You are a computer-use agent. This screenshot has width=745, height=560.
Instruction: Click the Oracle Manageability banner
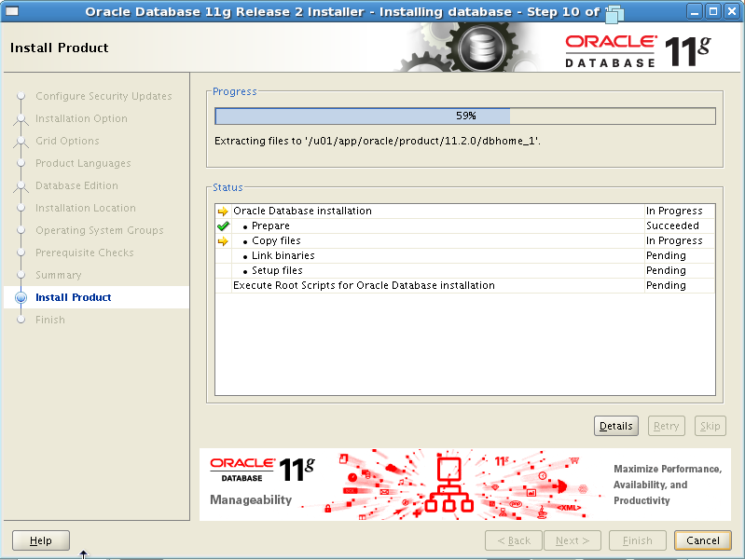coord(464,485)
